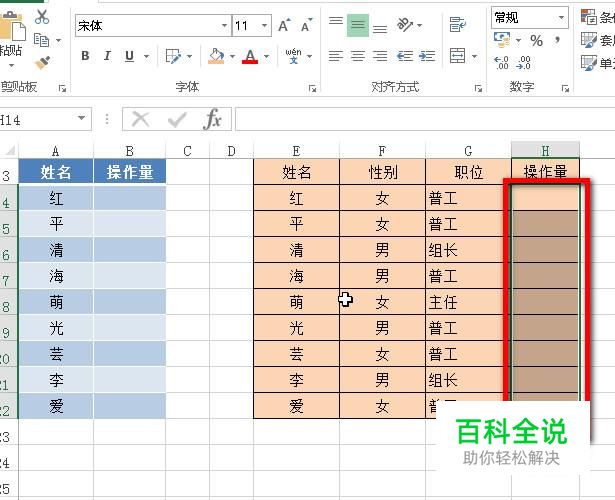Apply the red Font Color

250,56
